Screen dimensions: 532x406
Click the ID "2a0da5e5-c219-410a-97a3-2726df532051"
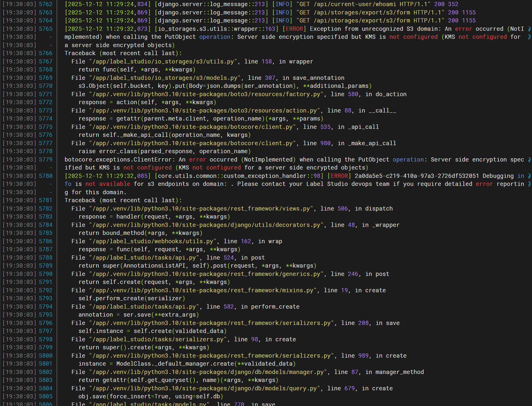[x=417, y=176]
